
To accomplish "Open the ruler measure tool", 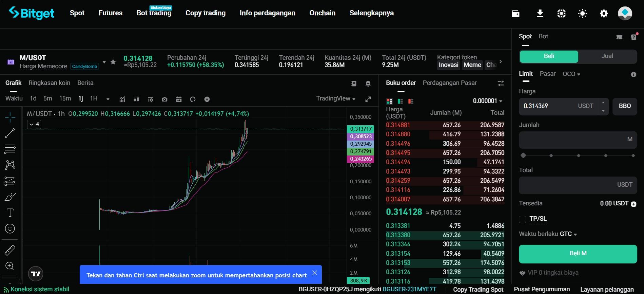I will 10,250.
